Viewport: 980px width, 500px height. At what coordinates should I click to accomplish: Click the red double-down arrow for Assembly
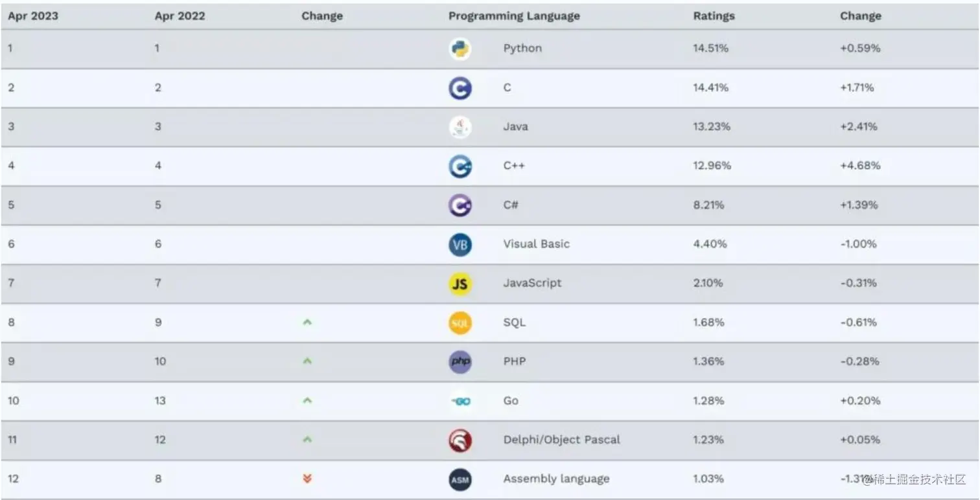point(307,479)
